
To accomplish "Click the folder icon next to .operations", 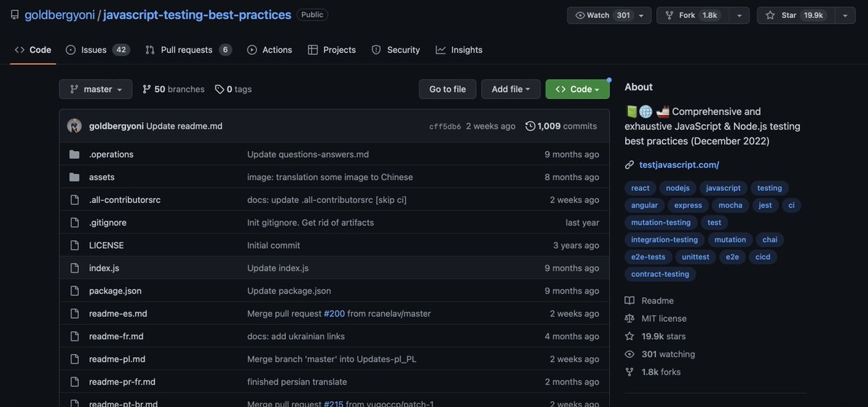I will (x=75, y=154).
